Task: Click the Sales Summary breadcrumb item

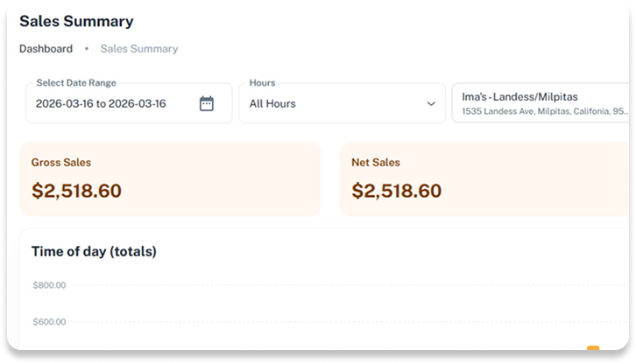Action: pyautogui.click(x=138, y=49)
